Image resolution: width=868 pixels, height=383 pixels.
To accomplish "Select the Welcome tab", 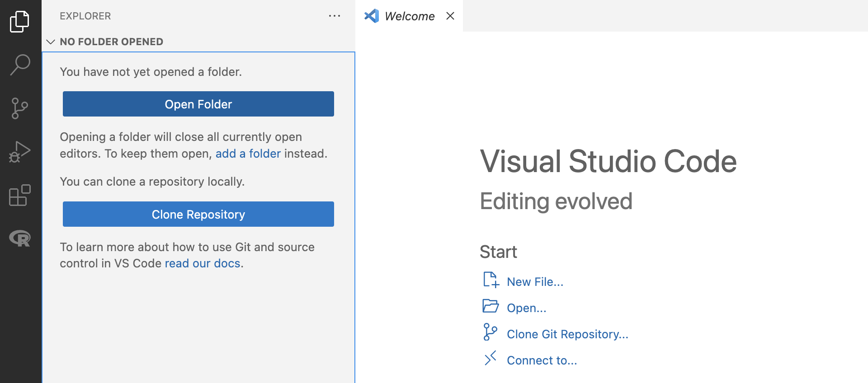I will 409,16.
